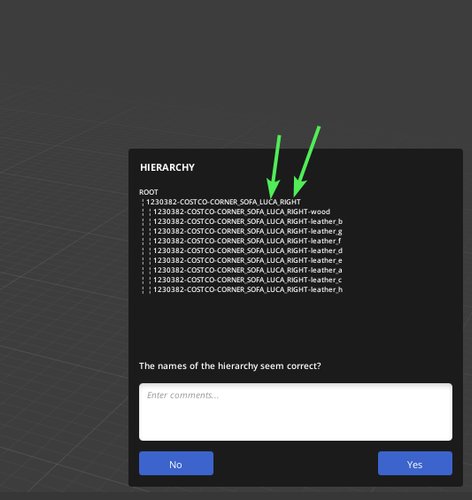Select the LUCA_RIGHT-leather_f row
Image resolution: width=472 pixels, height=500 pixels.
coord(247,241)
